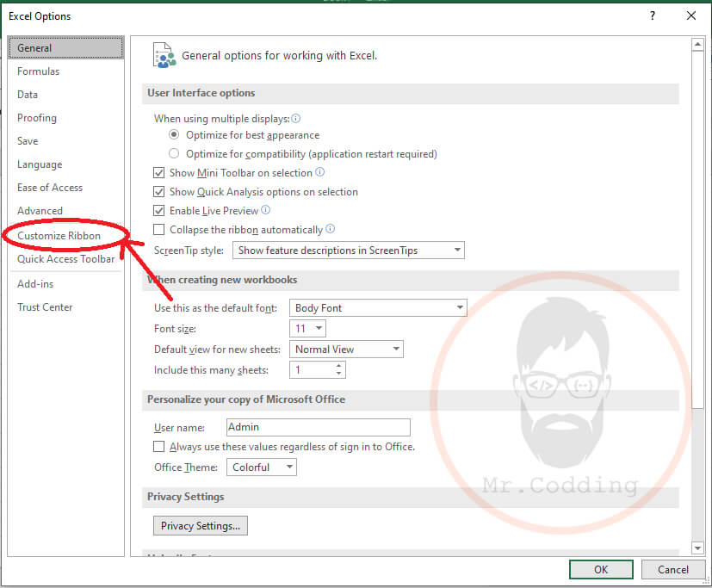712x588 pixels.
Task: Uncheck Enable Live Preview checkbox
Action: click(x=159, y=211)
